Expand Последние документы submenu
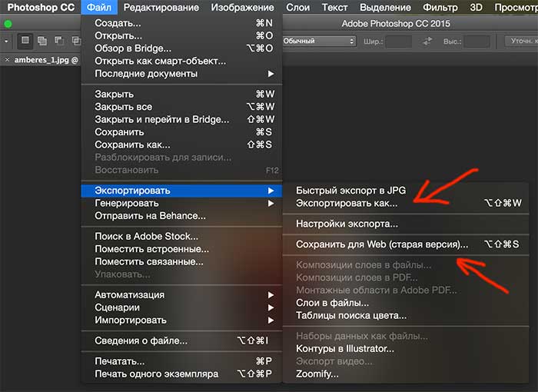The height and width of the screenshot is (392, 538). pyautogui.click(x=182, y=74)
